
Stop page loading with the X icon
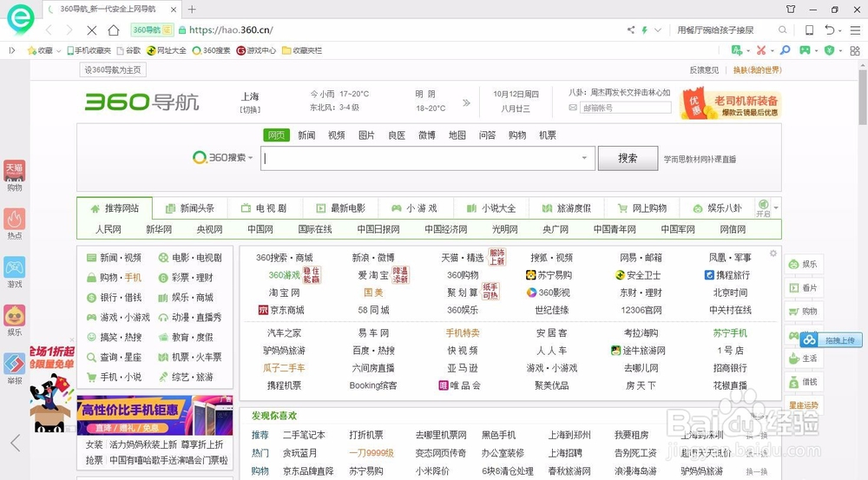[x=92, y=30]
